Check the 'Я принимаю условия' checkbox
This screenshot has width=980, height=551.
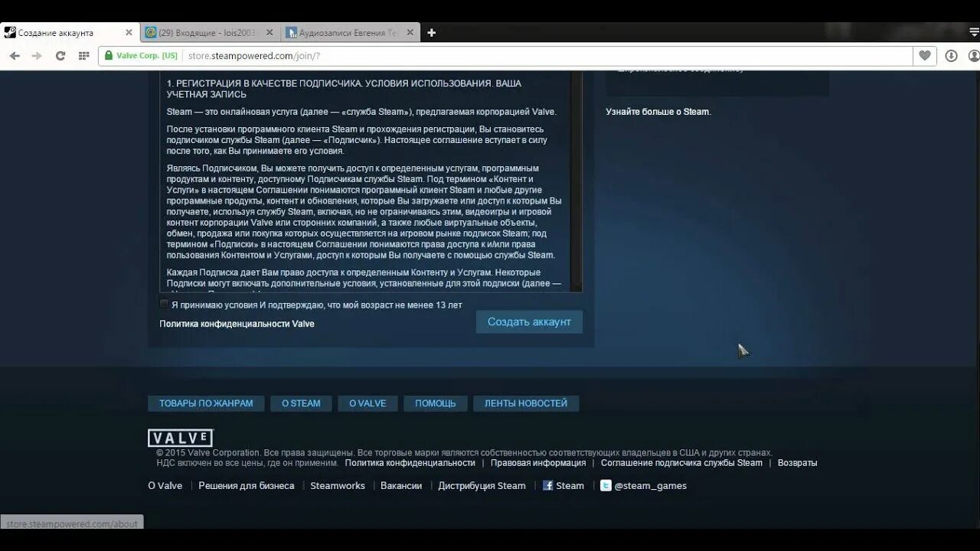164,304
